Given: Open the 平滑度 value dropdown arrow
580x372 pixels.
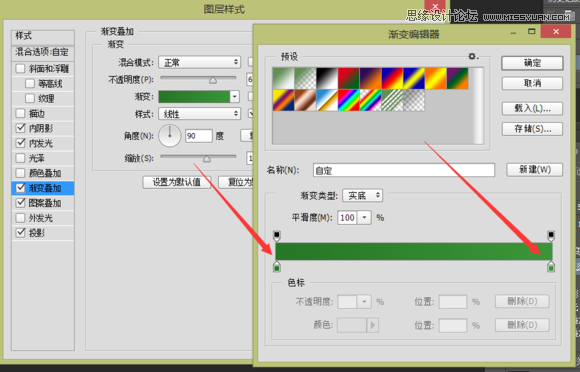Looking at the screenshot, I should 364,217.
